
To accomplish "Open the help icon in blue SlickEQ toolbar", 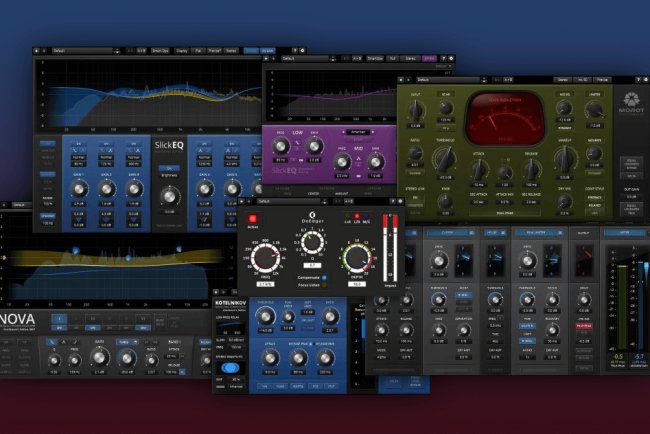I will [x=295, y=51].
